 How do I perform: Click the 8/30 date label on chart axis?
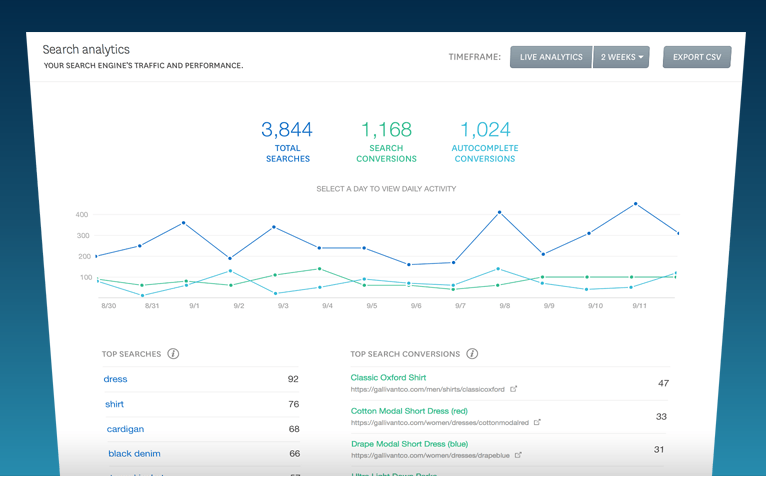pyautogui.click(x=108, y=306)
